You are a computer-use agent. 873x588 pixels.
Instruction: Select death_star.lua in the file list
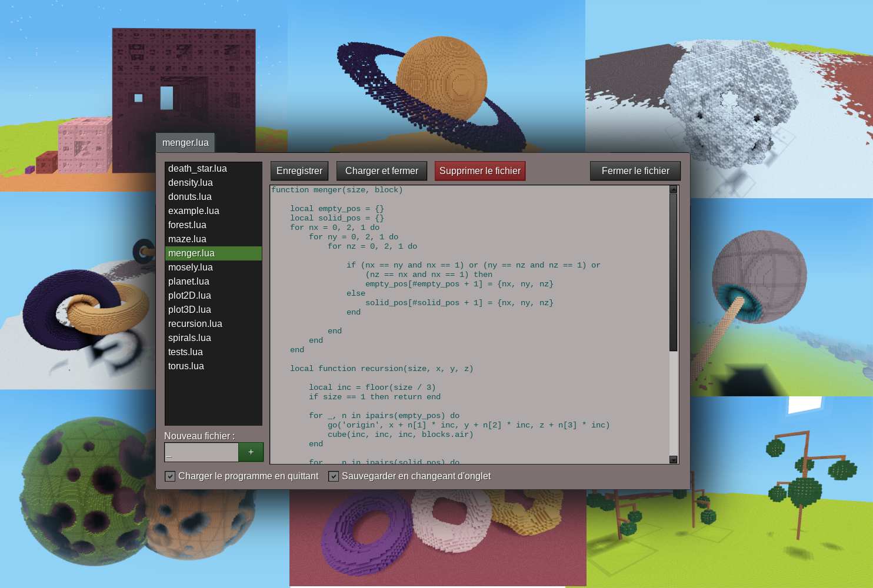[196, 168]
